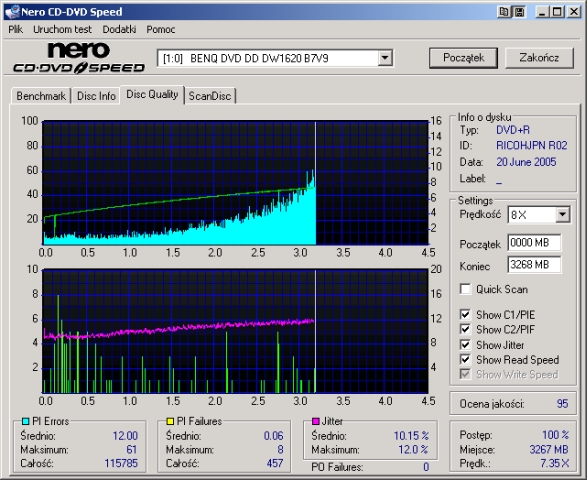Click the cyan PI Errors legend swatch
Screen dimensions: 587x480
25,421
